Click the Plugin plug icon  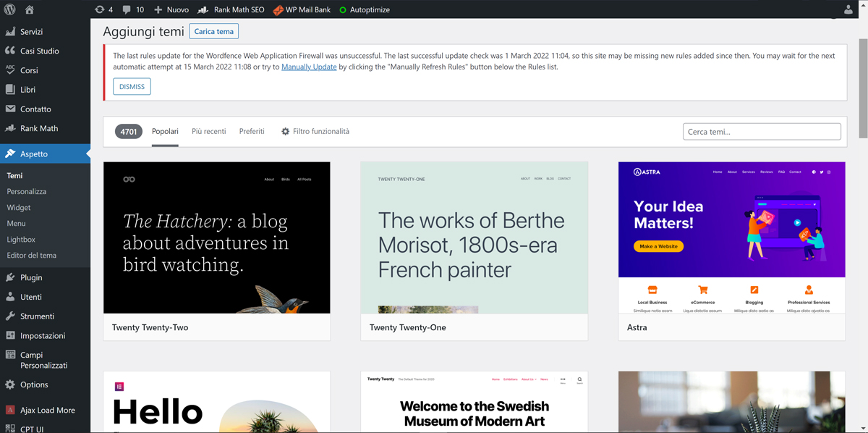pyautogui.click(x=10, y=277)
